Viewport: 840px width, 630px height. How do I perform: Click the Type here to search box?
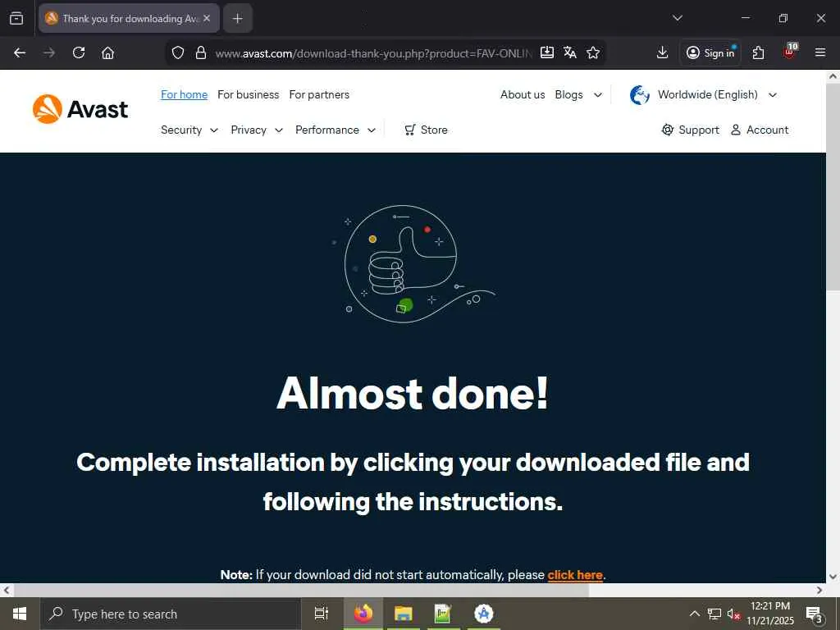(x=171, y=614)
